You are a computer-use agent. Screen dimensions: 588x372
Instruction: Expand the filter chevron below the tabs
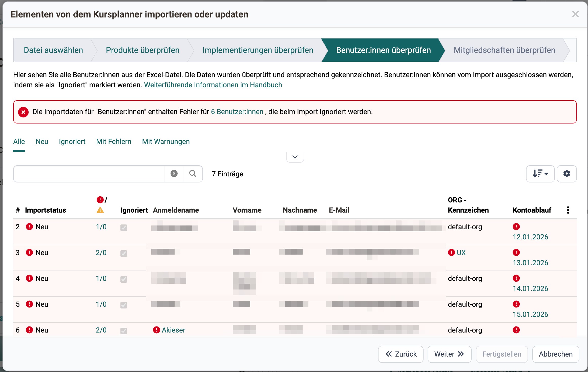[295, 157]
